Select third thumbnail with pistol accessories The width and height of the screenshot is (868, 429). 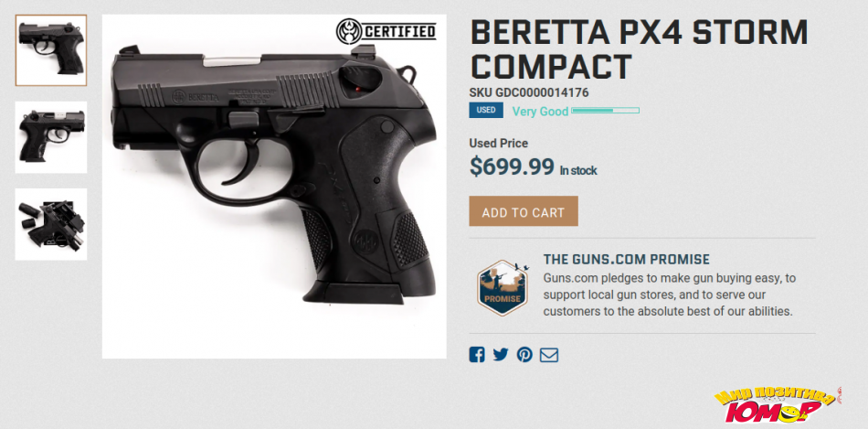[51, 224]
